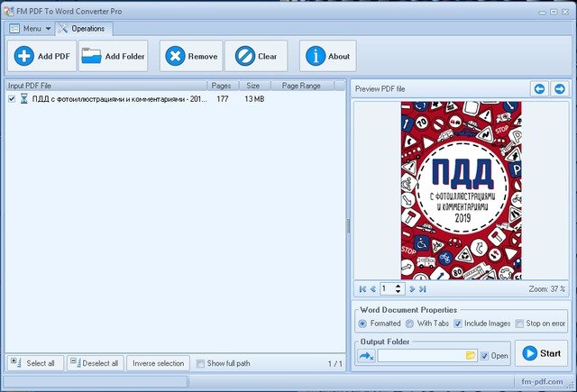This screenshot has width=577, height=392.
Task: Select the With Tabs radio option
Action: tap(409, 324)
